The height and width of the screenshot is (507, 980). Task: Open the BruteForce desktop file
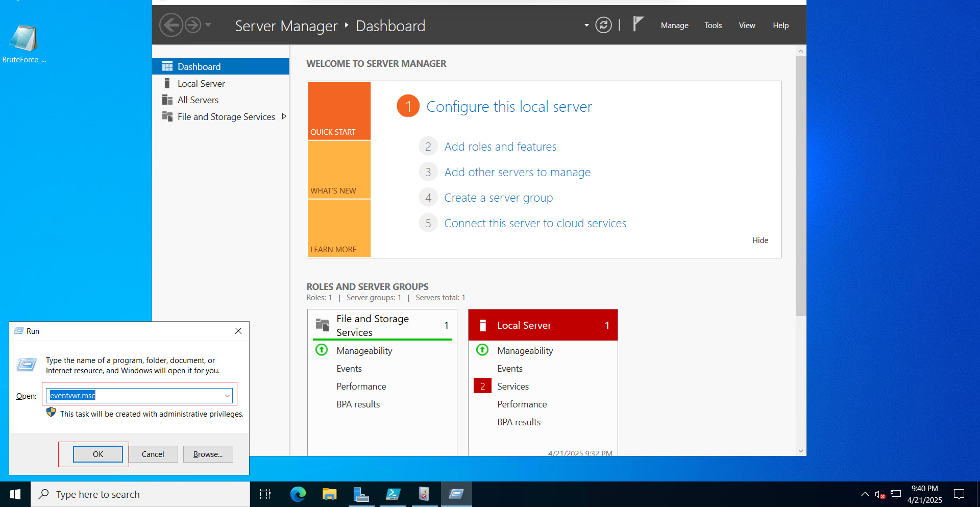point(24,44)
